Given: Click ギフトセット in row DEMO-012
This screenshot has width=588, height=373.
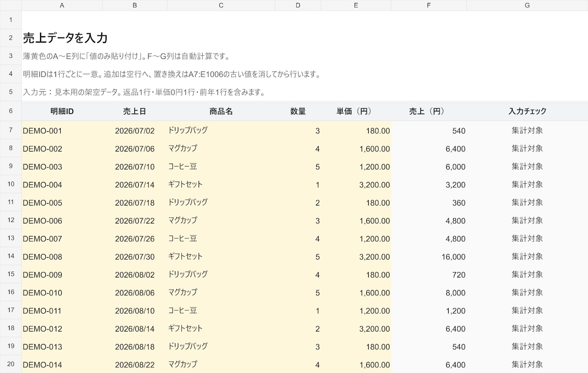Looking at the screenshot, I should [186, 329].
